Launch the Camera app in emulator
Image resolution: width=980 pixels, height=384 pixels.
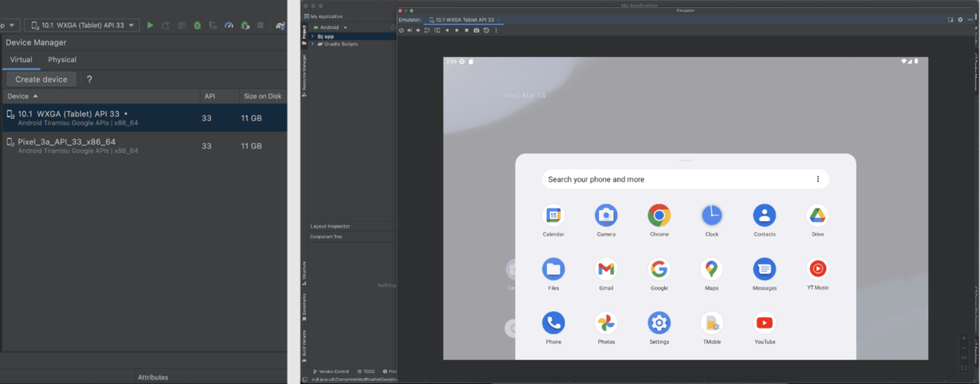(606, 215)
